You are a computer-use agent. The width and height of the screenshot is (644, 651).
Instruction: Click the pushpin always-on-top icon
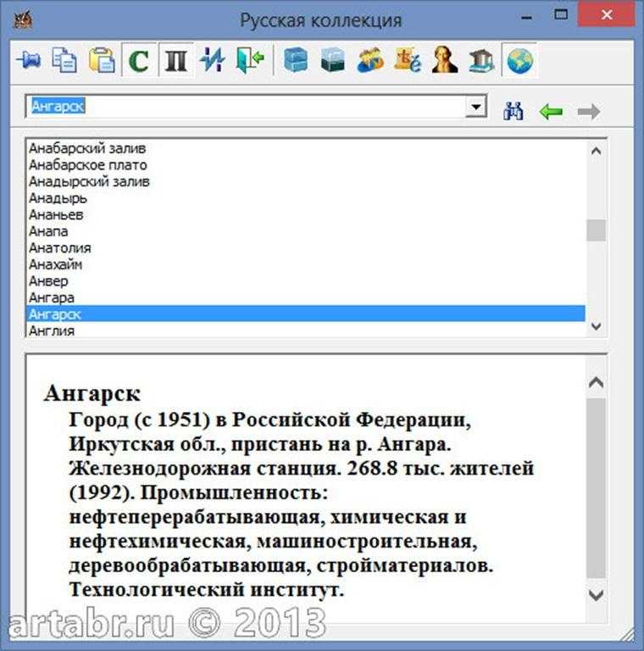click(29, 60)
